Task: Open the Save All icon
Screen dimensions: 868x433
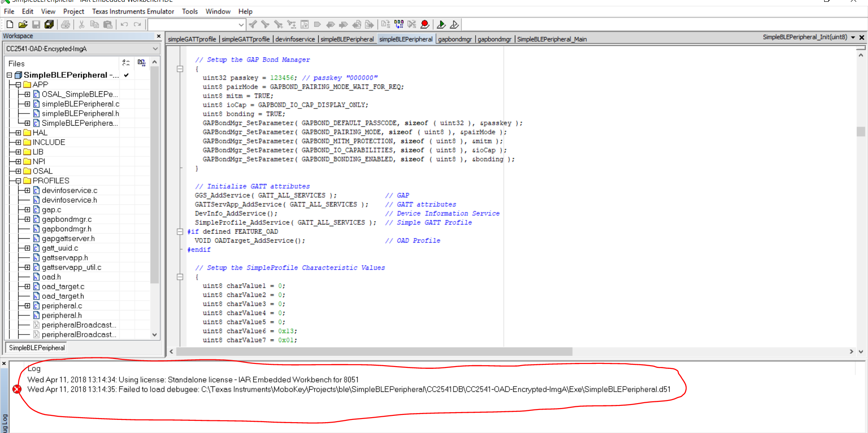Action: [x=50, y=24]
